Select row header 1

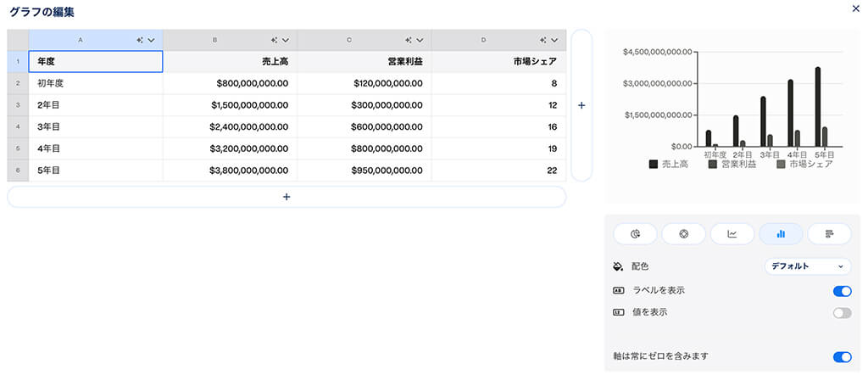(x=18, y=61)
